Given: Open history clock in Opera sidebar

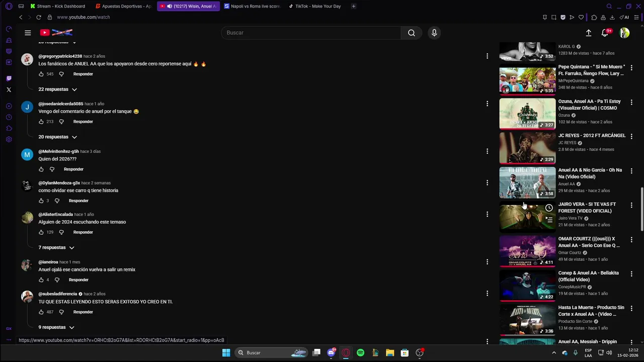Looking at the screenshot, I should [x=9, y=117].
